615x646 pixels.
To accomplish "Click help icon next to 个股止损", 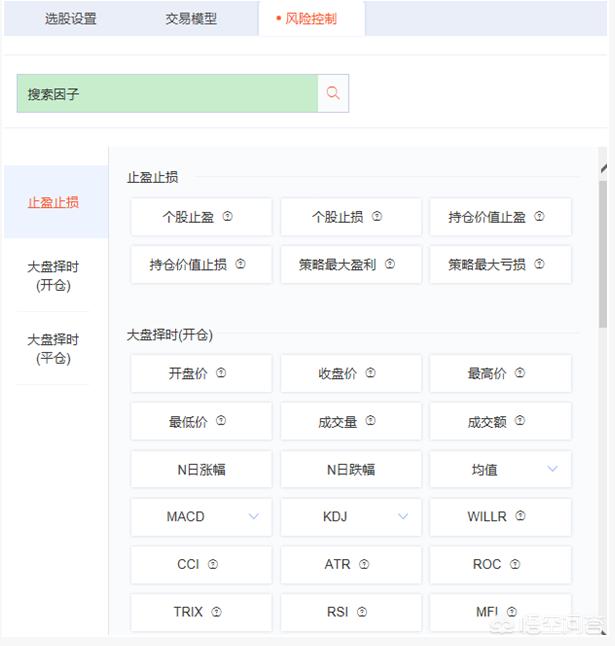I will pos(377,216).
